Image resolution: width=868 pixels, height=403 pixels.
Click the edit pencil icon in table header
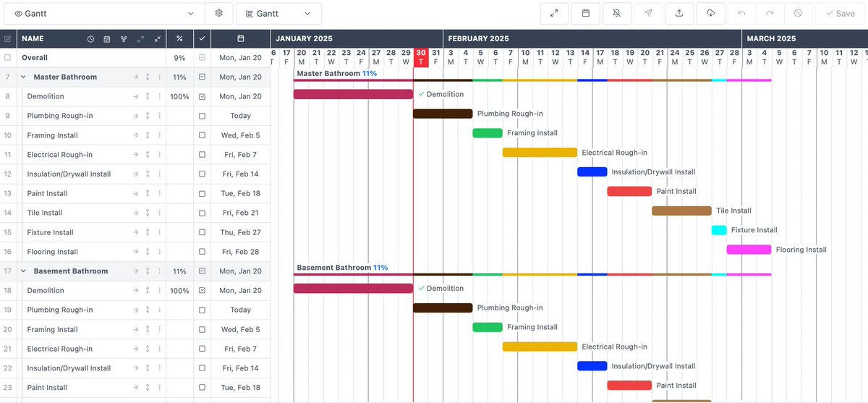click(7, 38)
